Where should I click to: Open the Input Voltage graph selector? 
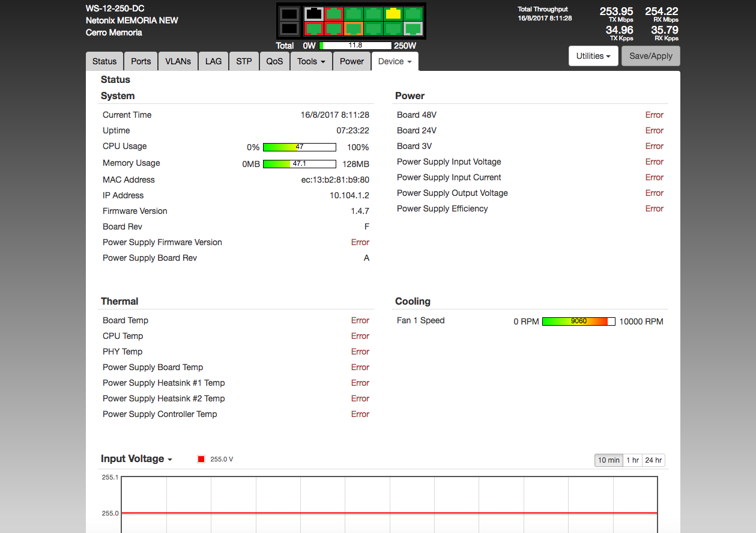click(x=136, y=459)
